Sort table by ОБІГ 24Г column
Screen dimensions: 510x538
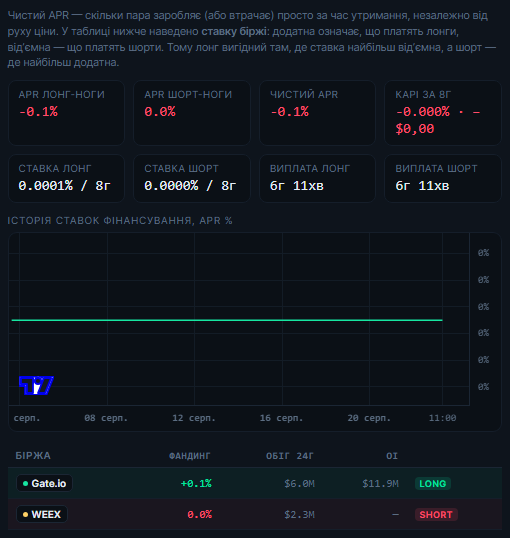point(290,456)
